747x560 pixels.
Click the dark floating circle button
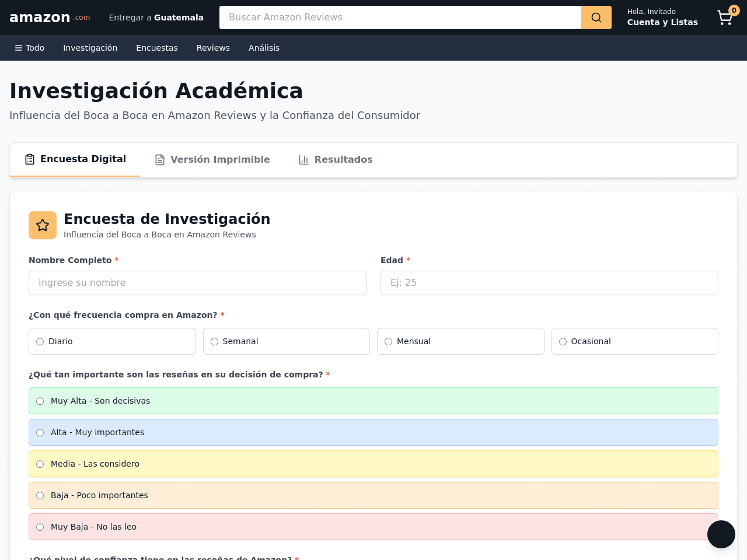coord(721,534)
